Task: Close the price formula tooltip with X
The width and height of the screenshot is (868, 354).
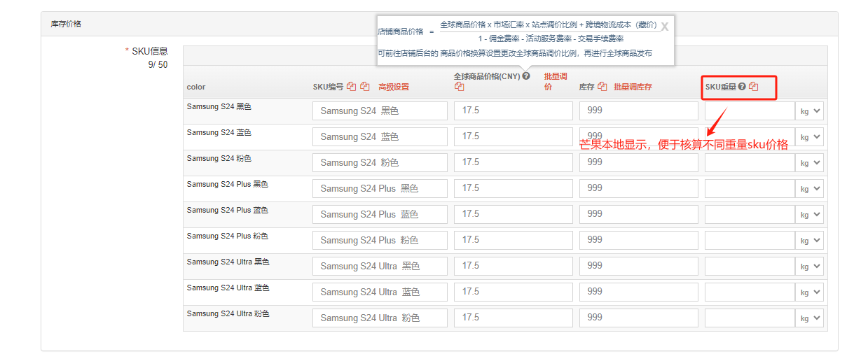Action: tap(665, 27)
